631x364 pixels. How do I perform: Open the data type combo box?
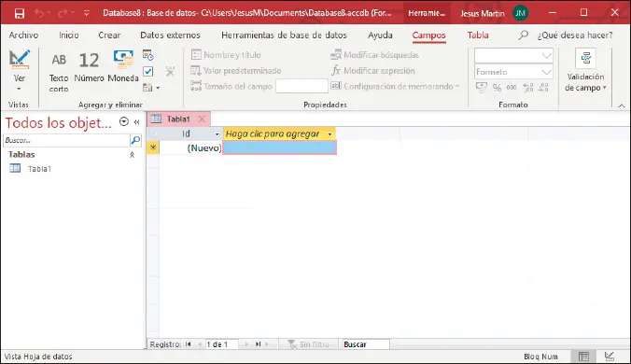[513, 55]
